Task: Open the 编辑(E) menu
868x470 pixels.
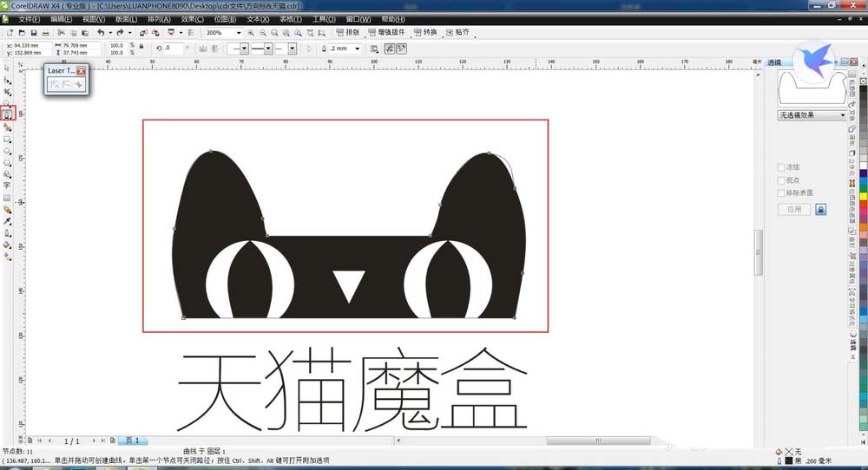Action: click(61, 19)
